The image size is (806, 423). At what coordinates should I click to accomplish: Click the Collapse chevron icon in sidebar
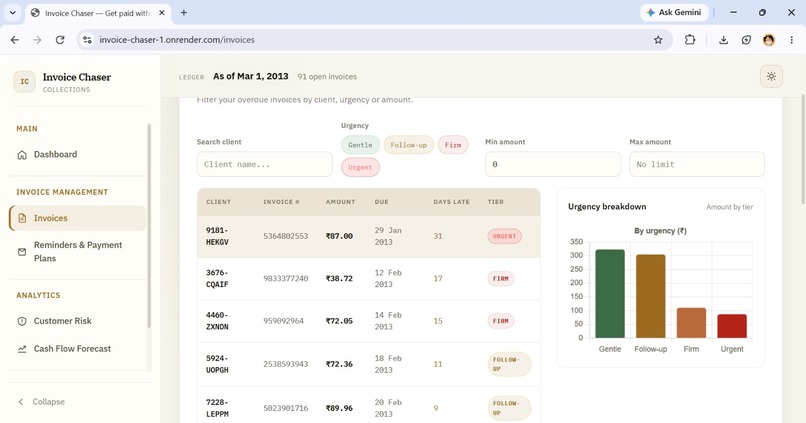point(21,402)
